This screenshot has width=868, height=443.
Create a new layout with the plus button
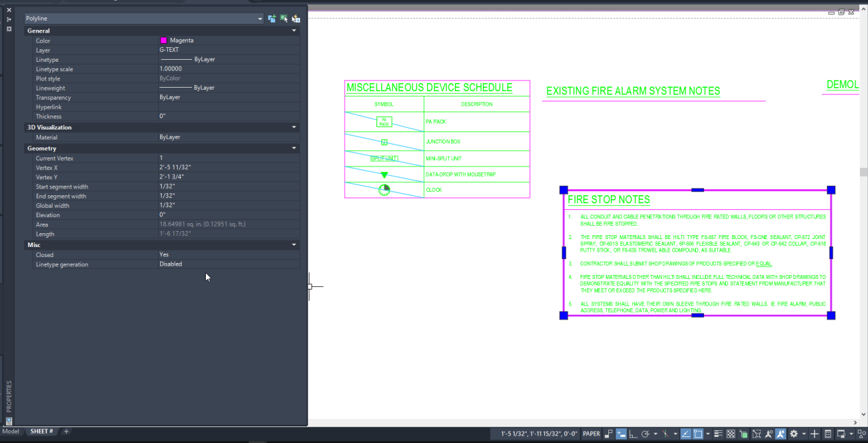pyautogui.click(x=66, y=432)
